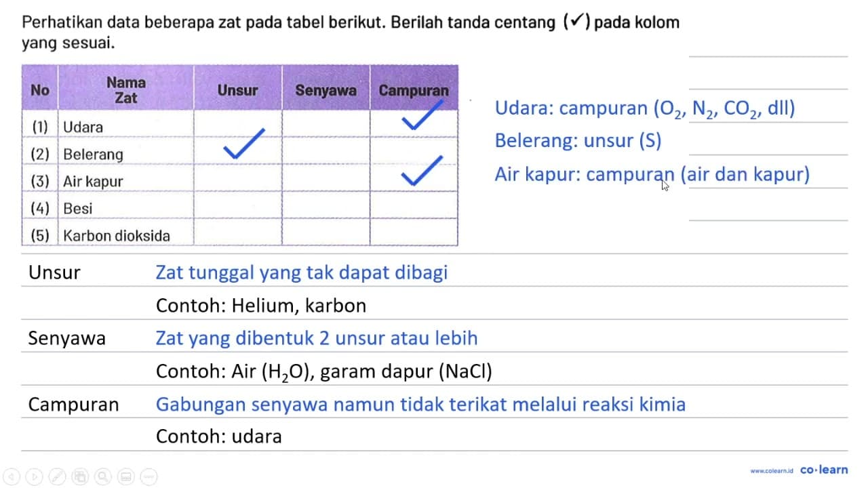Click the co-learn logo

click(824, 470)
